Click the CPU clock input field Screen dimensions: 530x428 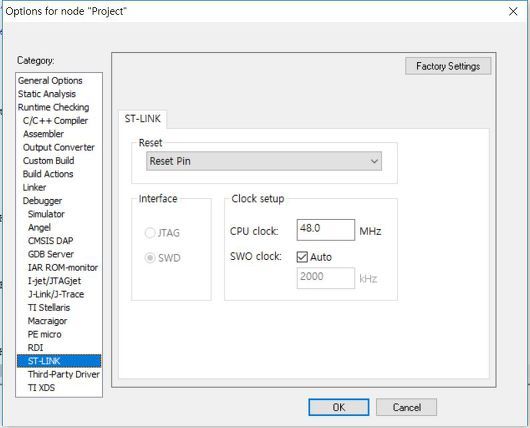(x=326, y=230)
